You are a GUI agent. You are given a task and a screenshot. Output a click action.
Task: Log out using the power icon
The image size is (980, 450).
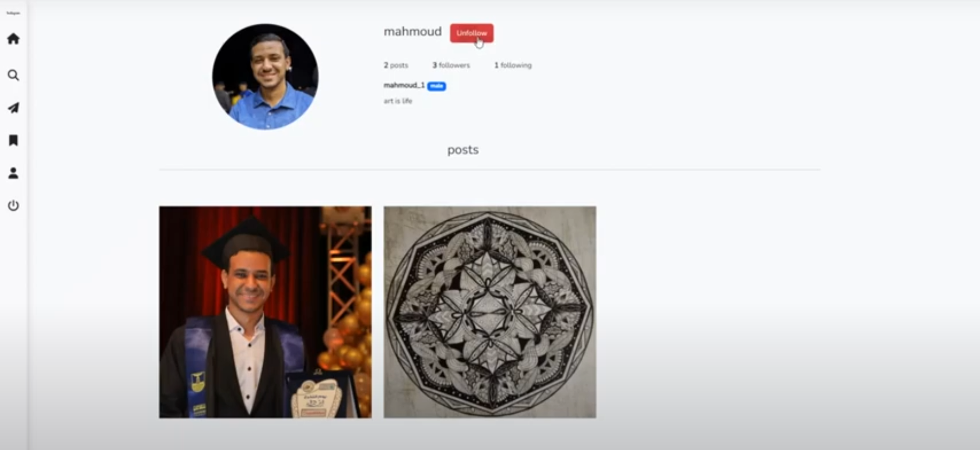coord(13,205)
